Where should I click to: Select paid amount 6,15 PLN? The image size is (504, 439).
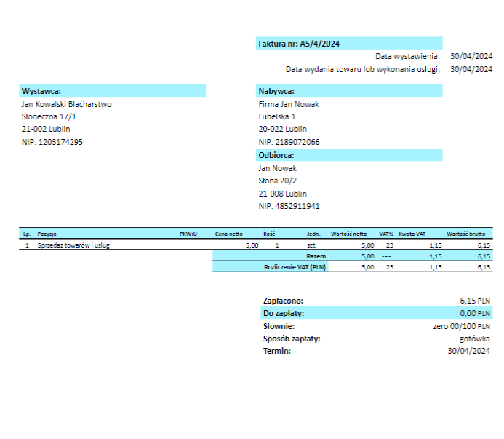pos(475,301)
